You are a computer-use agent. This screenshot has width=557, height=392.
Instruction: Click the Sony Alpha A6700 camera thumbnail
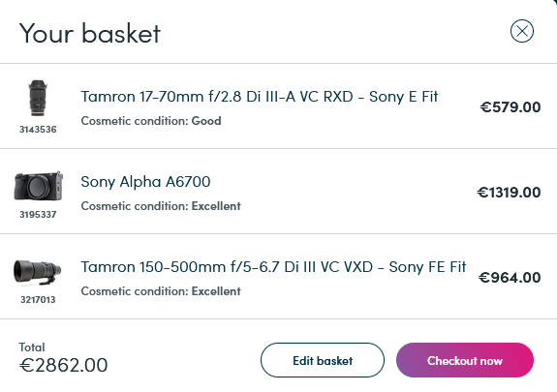point(39,186)
